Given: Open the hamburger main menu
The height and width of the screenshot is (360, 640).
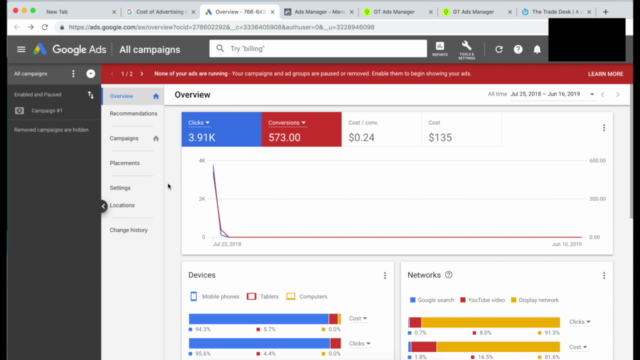Looking at the screenshot, I should 21,49.
